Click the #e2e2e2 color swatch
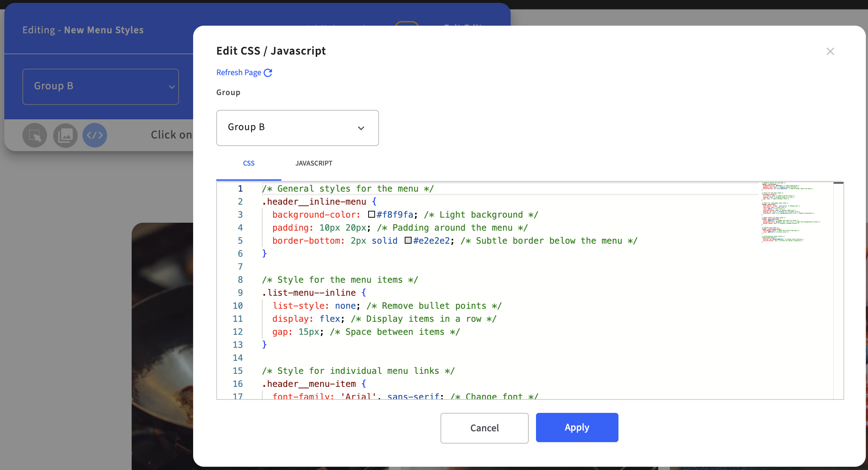This screenshot has width=868, height=470. 408,240
